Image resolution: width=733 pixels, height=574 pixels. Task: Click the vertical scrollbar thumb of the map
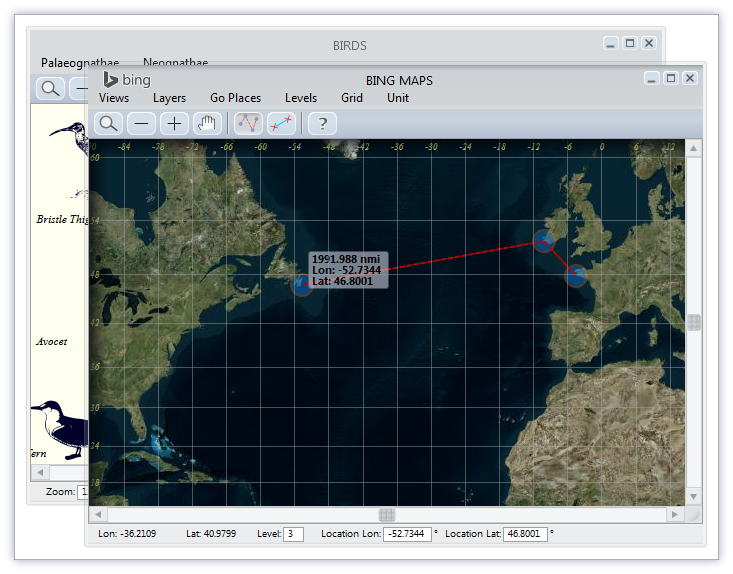pyautogui.click(x=694, y=322)
